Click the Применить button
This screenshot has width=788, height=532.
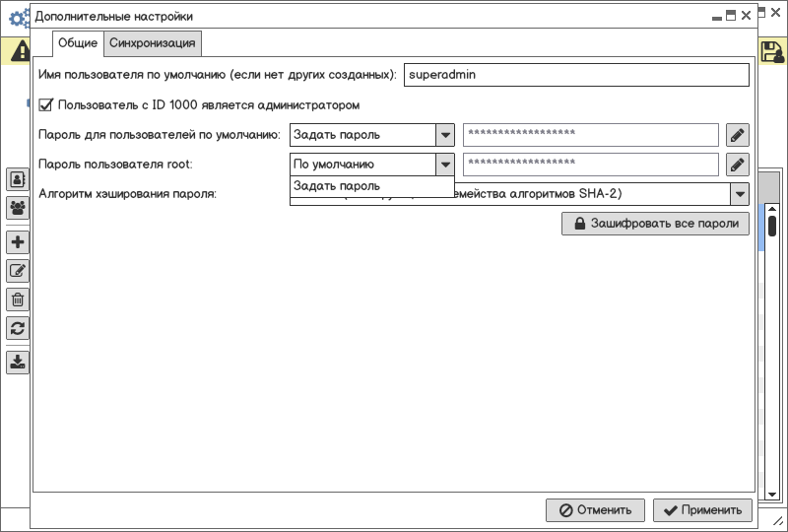pos(702,510)
